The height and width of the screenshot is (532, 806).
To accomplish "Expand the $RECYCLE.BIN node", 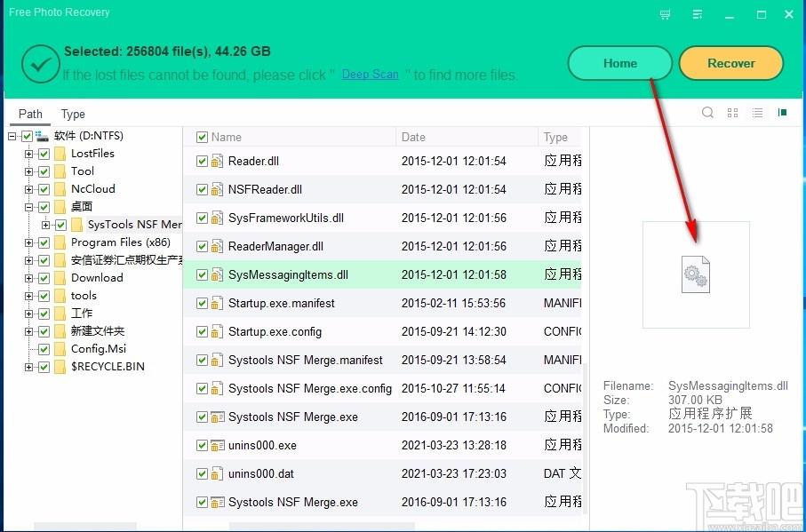I will click(x=28, y=367).
